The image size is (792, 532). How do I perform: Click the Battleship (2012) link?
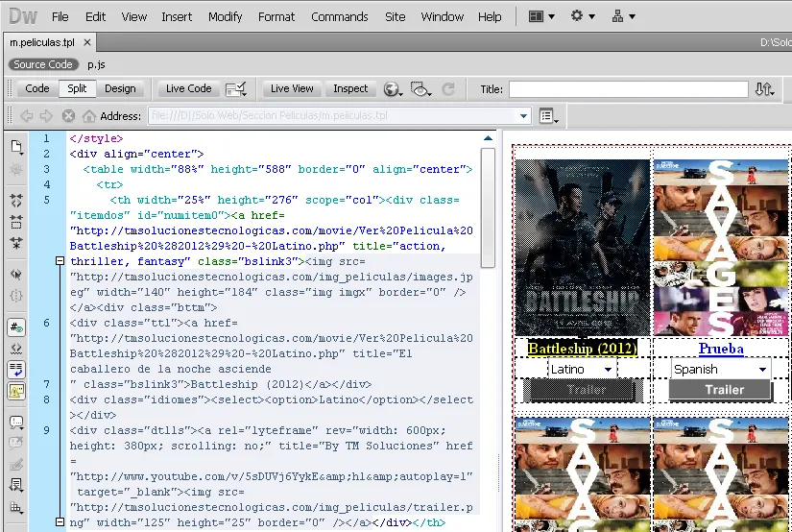tap(583, 348)
